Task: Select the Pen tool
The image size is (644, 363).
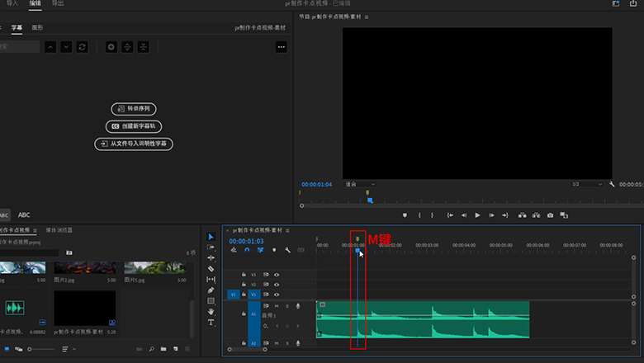Action: pos(211,290)
